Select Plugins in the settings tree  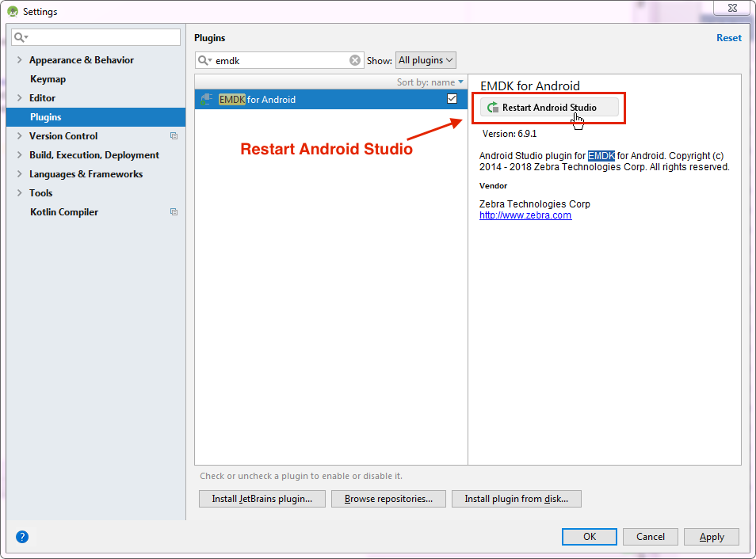(x=96, y=117)
